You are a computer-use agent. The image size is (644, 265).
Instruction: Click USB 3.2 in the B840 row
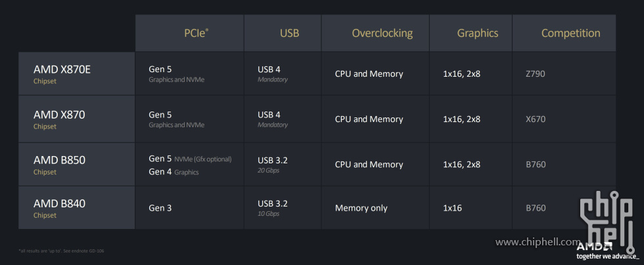[x=272, y=204]
